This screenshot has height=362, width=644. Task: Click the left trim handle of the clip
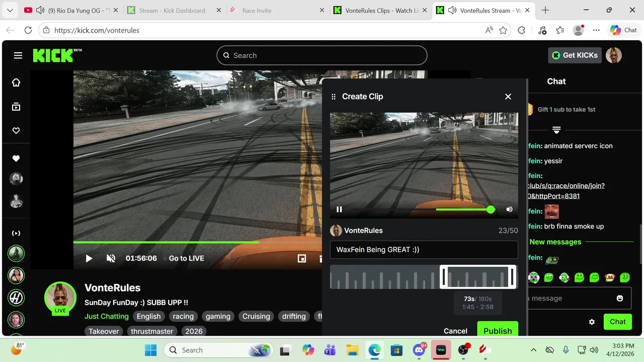(x=444, y=277)
